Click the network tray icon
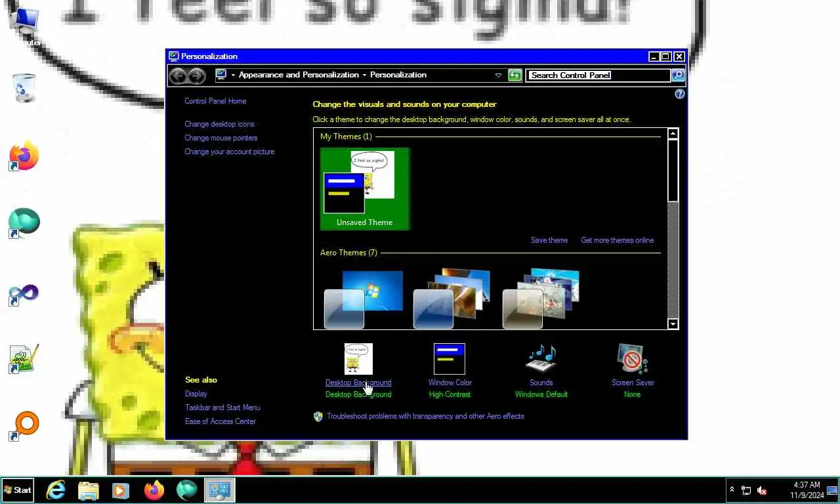The width and height of the screenshot is (840, 504). click(746, 490)
